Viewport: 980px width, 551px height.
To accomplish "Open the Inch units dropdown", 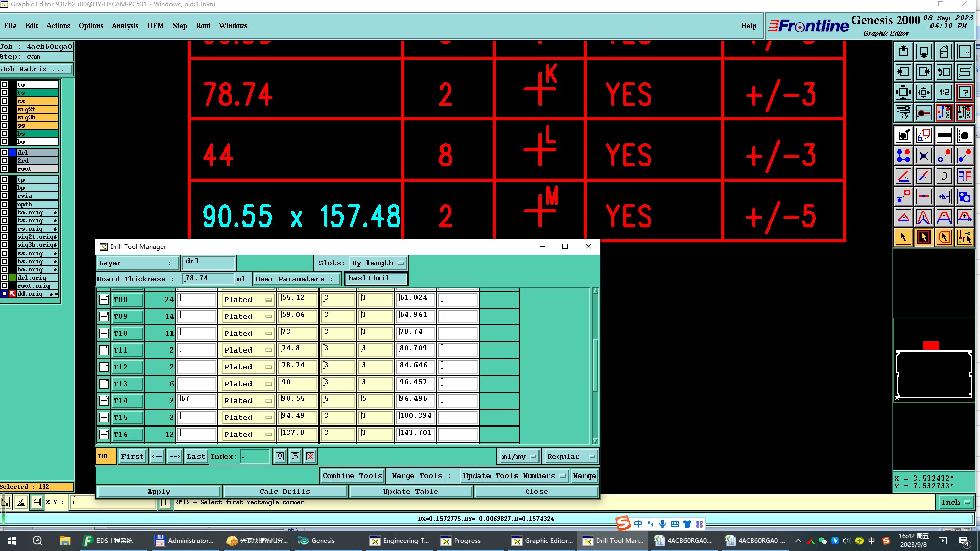I will [x=954, y=502].
